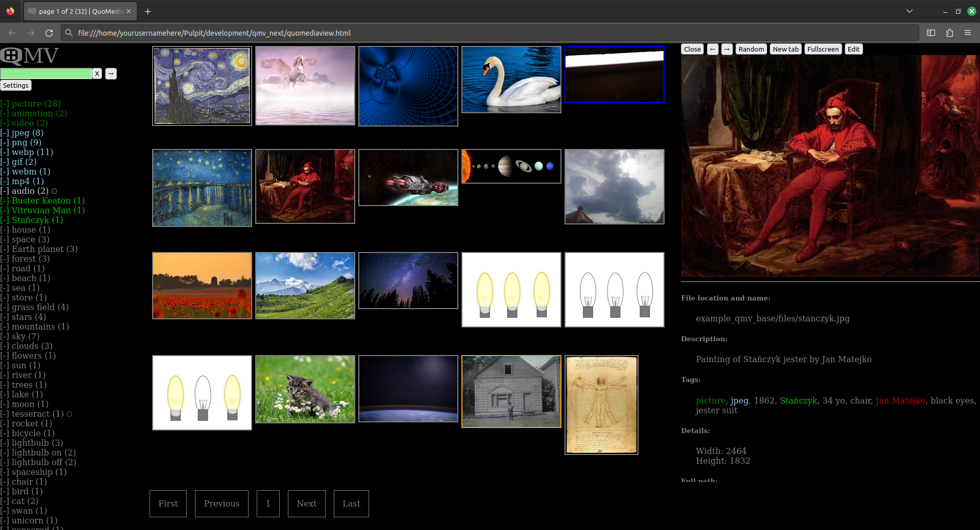Show a Random media item
This screenshot has width=980, height=530.
(x=751, y=49)
